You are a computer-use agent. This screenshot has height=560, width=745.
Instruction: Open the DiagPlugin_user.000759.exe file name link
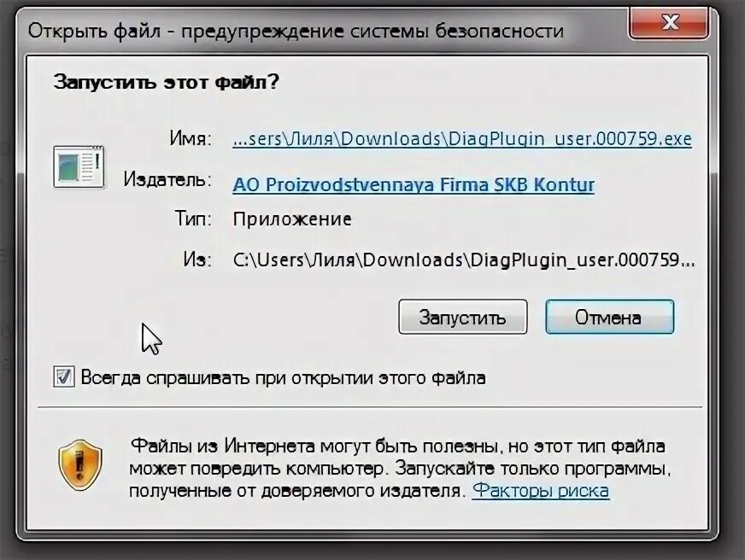pyautogui.click(x=462, y=139)
